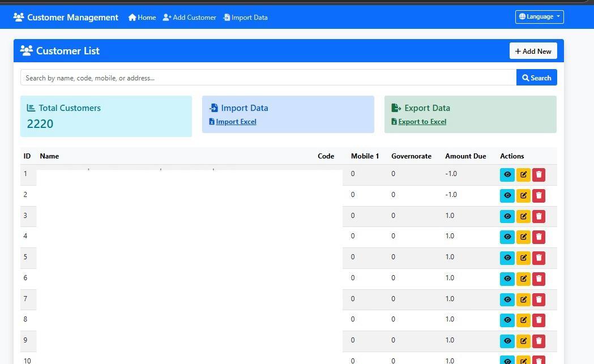Edit customer 2 using the pencil icon
594x364 pixels.
point(523,195)
